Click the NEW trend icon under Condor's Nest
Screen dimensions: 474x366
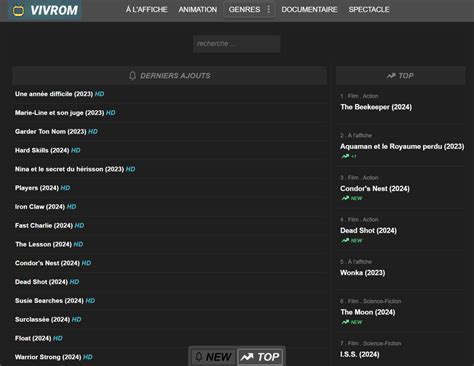click(x=345, y=198)
